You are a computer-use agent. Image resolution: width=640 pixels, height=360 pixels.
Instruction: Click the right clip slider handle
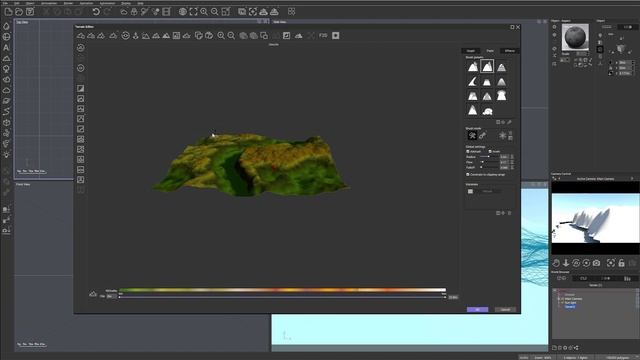click(444, 297)
